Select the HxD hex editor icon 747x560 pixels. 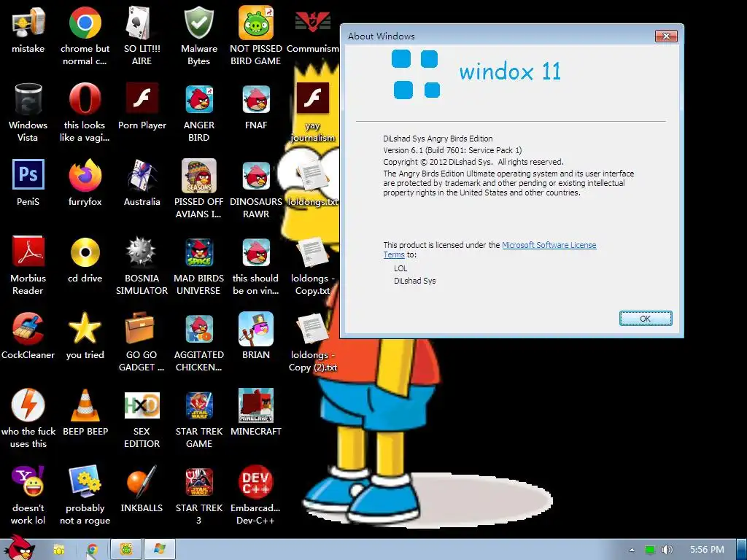click(142, 405)
